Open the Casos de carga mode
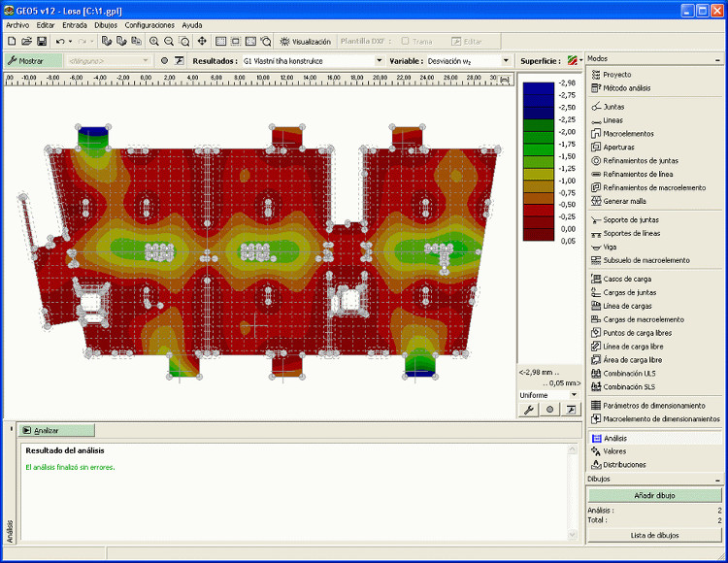The height and width of the screenshot is (563, 728). 626,279
